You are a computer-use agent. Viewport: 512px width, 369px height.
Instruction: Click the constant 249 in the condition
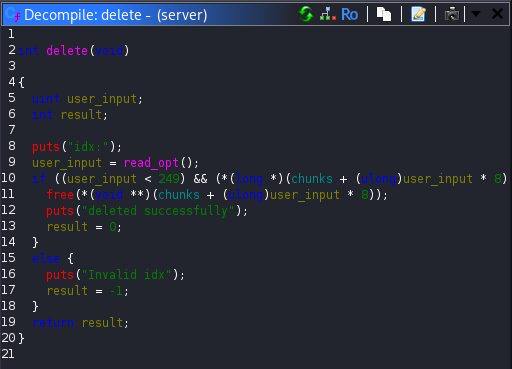click(x=169, y=179)
